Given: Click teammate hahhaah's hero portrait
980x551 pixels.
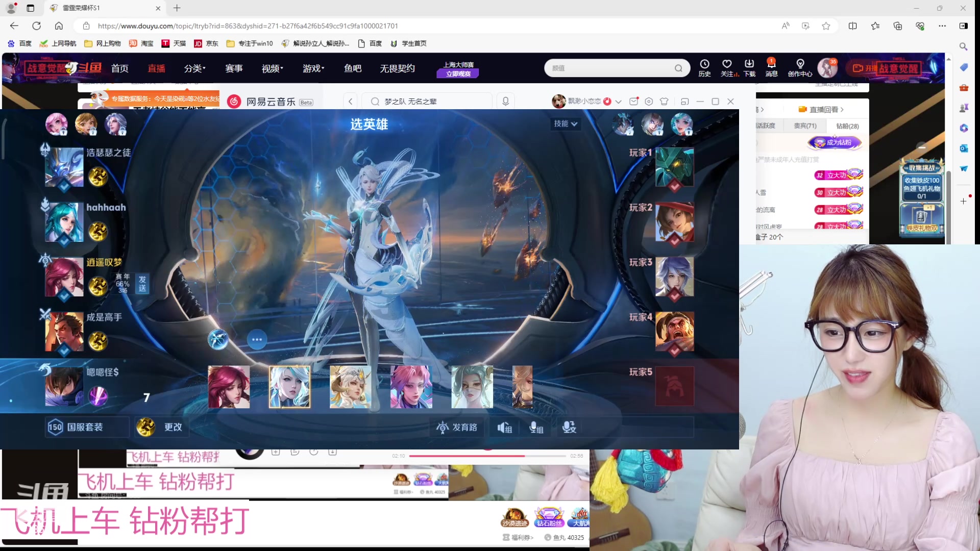Looking at the screenshot, I should 64,222.
